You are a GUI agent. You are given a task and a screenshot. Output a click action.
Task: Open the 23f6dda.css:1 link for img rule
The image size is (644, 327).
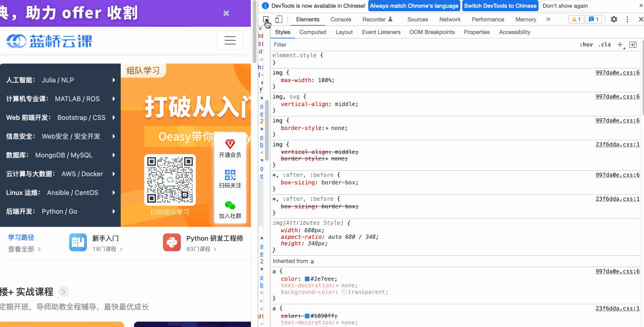[618, 144]
